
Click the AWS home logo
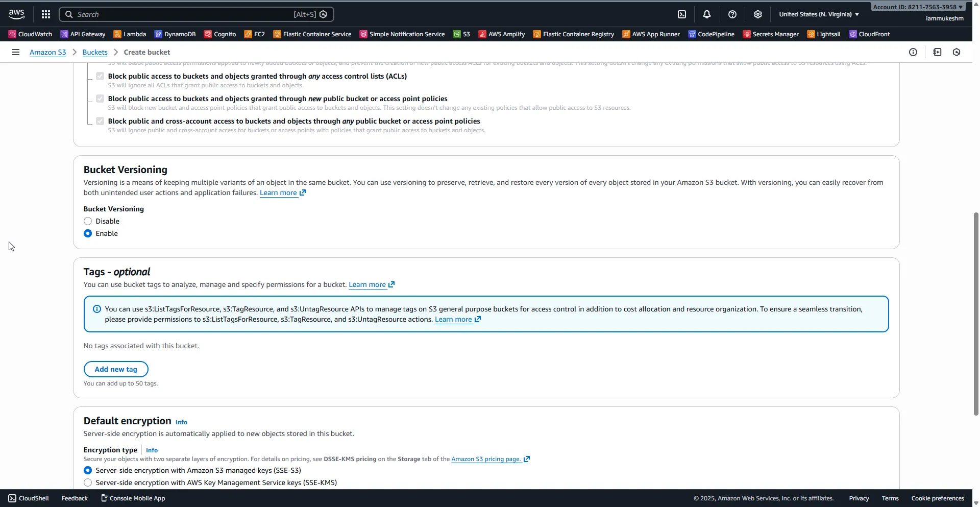pos(16,14)
